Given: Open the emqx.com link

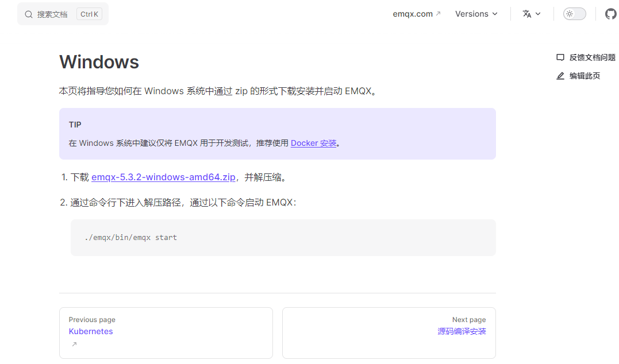Looking at the screenshot, I should [413, 14].
